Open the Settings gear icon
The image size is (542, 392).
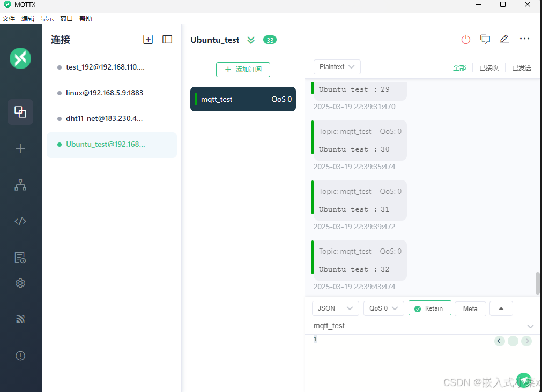[20, 283]
